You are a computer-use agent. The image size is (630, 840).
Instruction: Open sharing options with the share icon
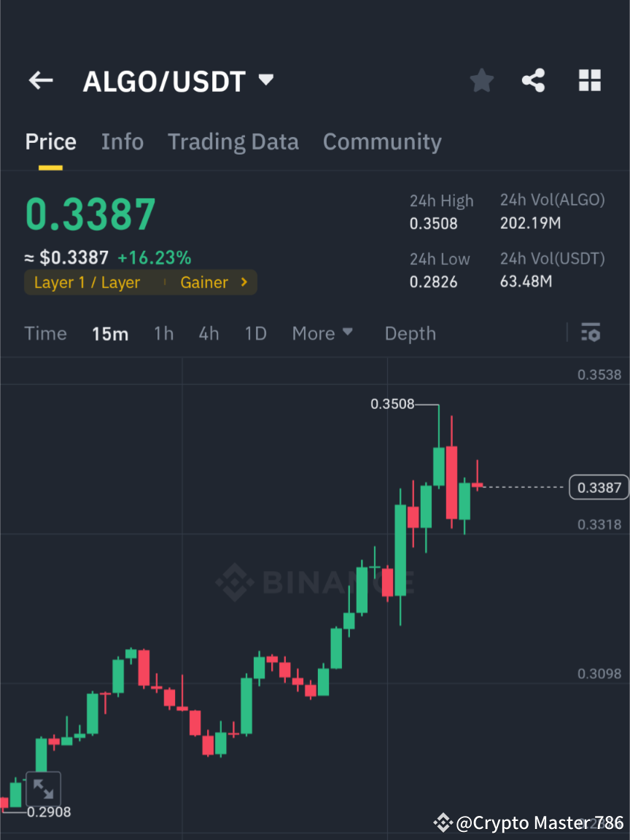[x=534, y=80]
